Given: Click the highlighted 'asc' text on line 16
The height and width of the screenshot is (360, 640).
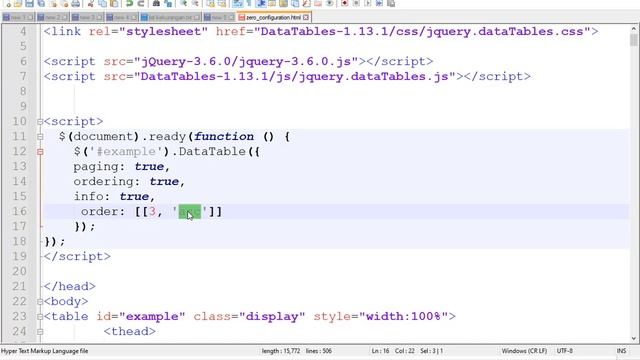Looking at the screenshot, I should tap(190, 211).
